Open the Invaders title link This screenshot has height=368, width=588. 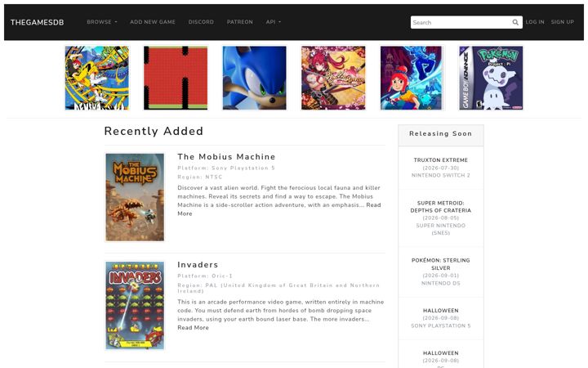pyautogui.click(x=198, y=265)
